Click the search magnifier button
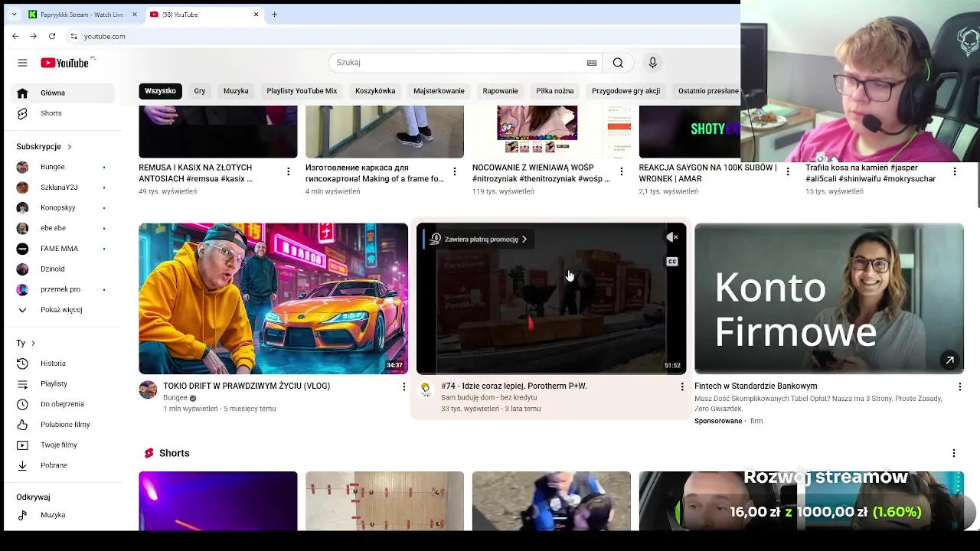The height and width of the screenshot is (551, 980). (618, 63)
